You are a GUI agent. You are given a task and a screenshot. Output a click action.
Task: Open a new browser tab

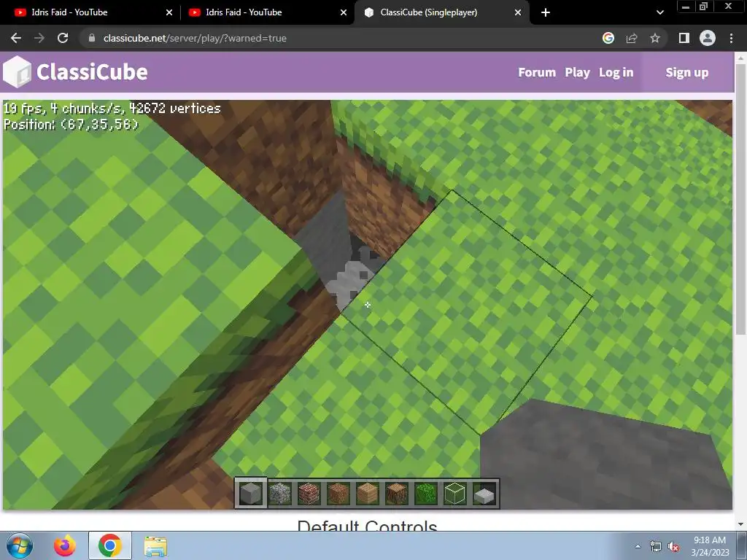[x=546, y=12]
